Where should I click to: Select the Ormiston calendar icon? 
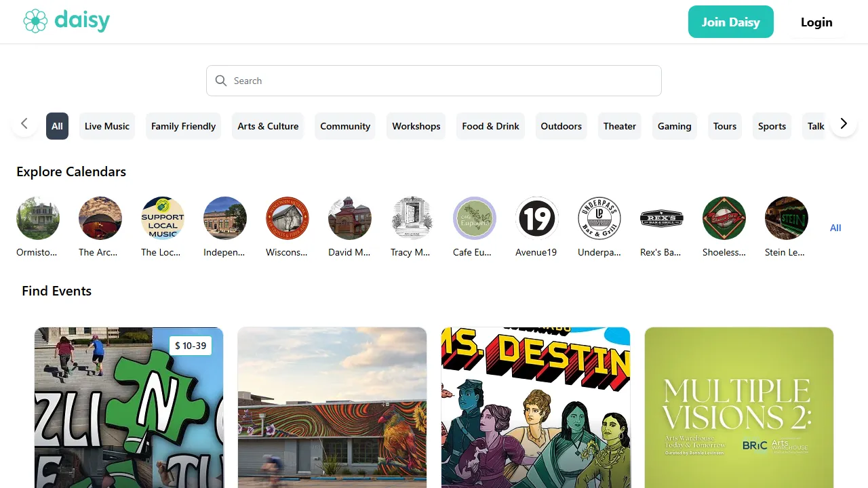tap(38, 218)
